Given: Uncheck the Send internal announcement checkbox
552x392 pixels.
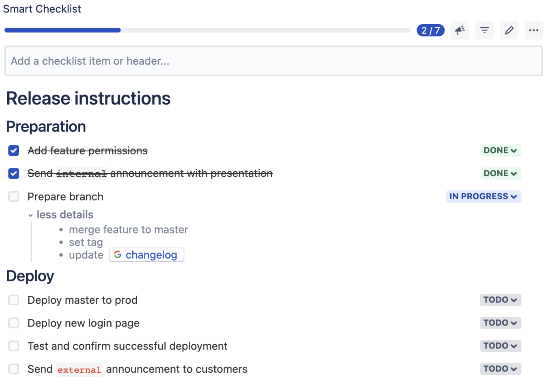Looking at the screenshot, I should pyautogui.click(x=14, y=173).
